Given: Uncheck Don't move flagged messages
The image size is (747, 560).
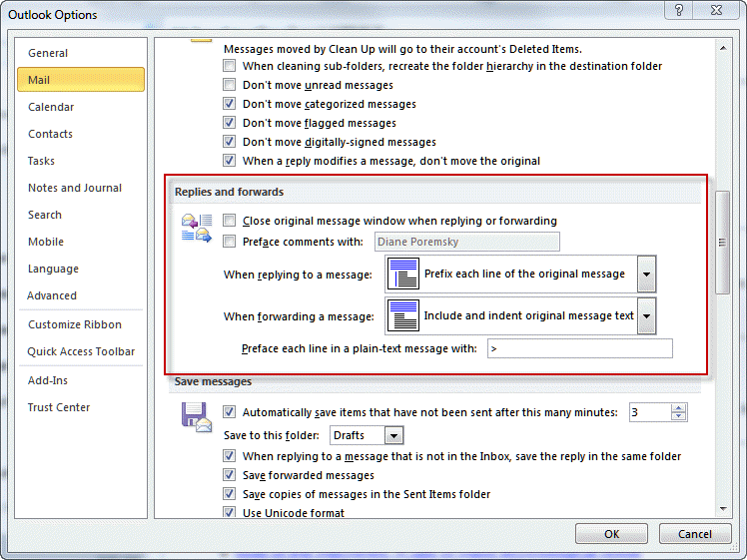Looking at the screenshot, I should point(229,123).
